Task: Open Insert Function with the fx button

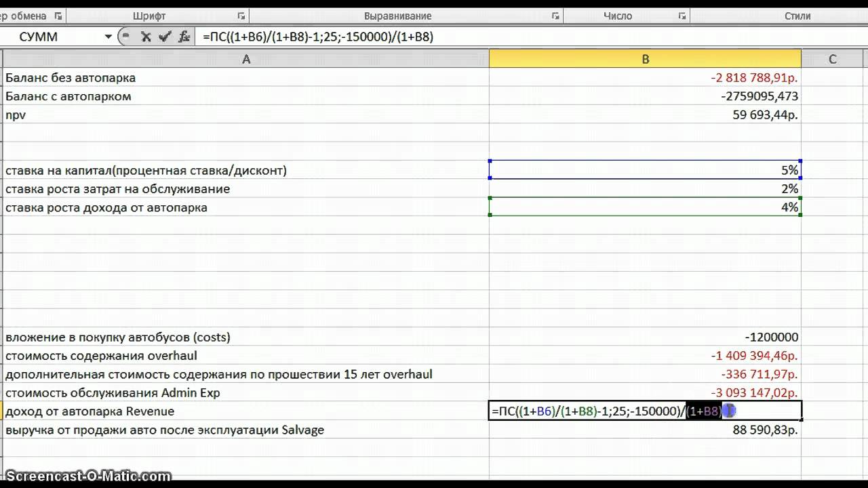Action: pos(184,37)
